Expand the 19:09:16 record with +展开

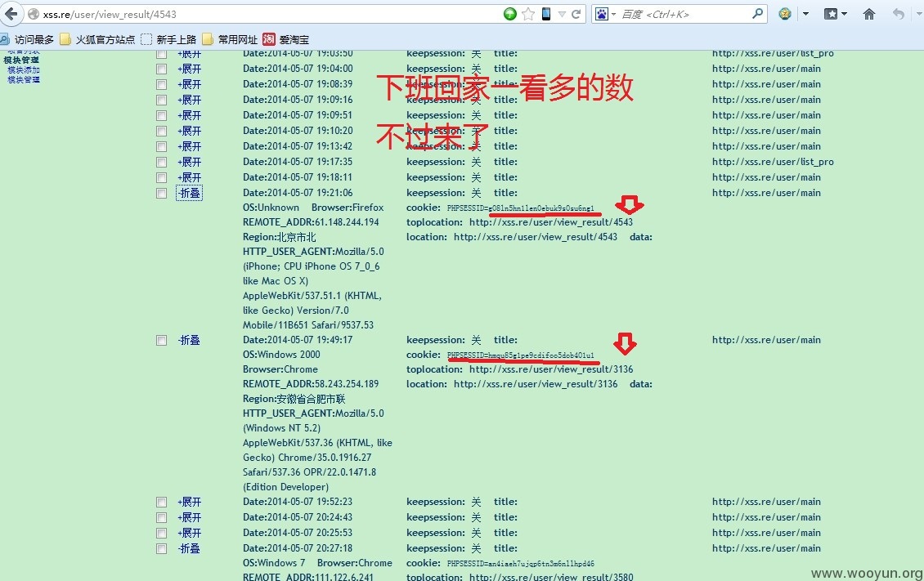(189, 100)
